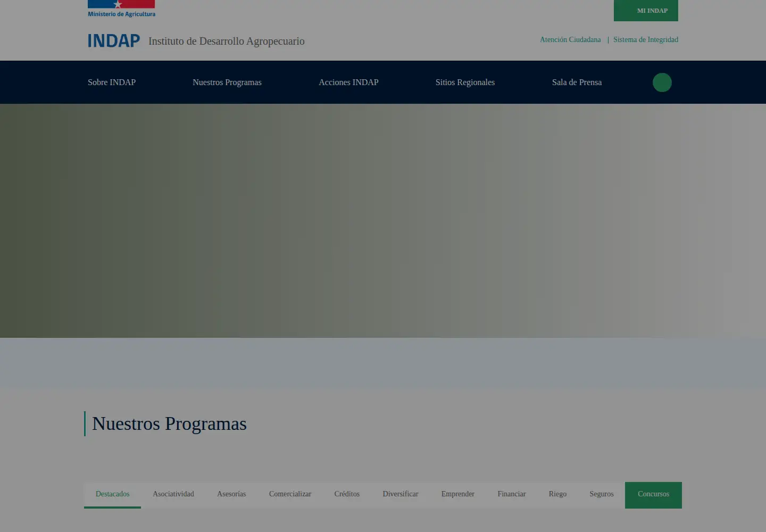Select the Destacados tab
Screen dimensions: 766x532
112,495
